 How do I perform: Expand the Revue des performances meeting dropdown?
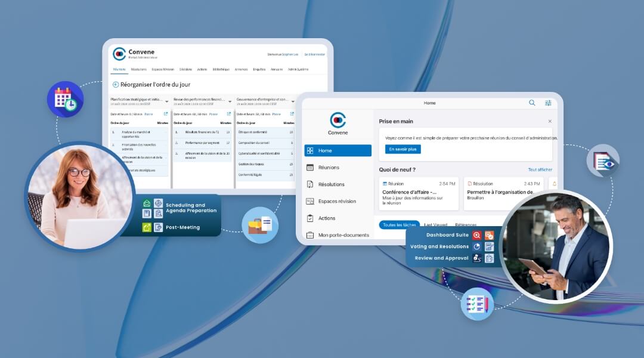point(230,101)
